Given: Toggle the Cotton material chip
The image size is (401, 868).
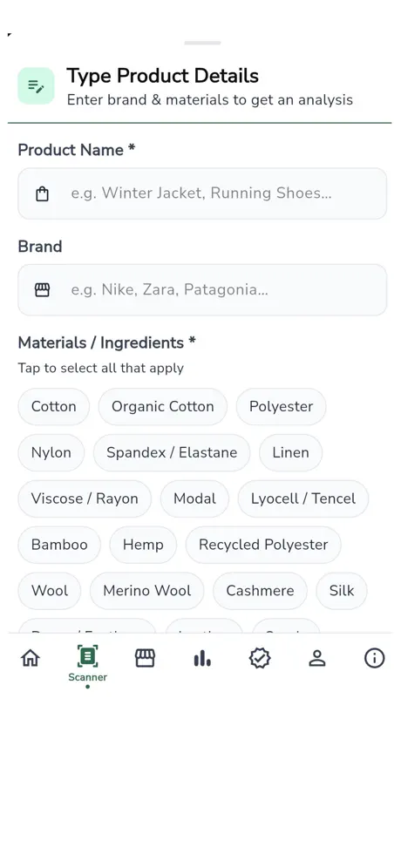Looking at the screenshot, I should coord(54,406).
